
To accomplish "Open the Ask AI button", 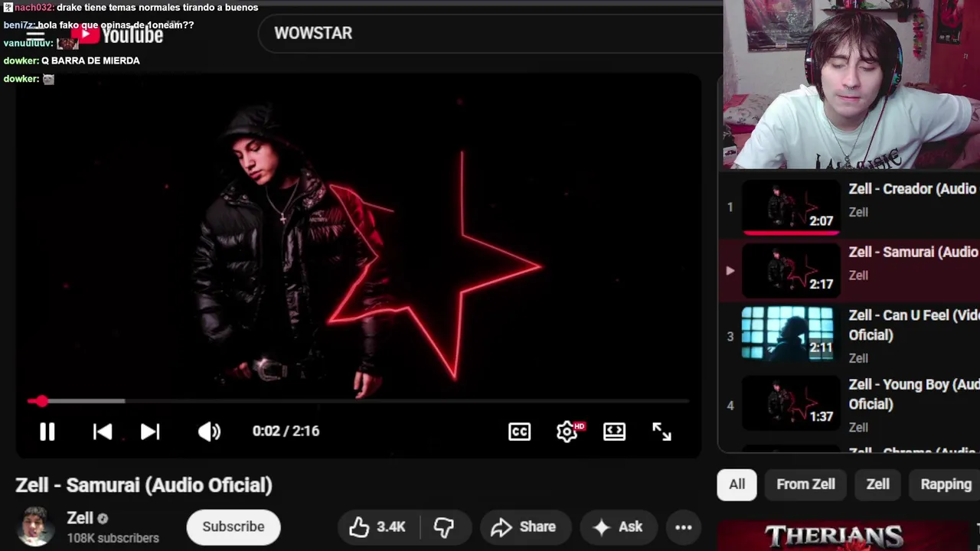I will point(619,527).
